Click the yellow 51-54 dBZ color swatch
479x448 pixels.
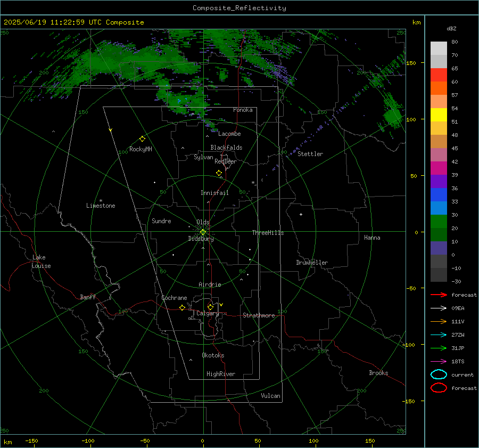tap(439, 115)
